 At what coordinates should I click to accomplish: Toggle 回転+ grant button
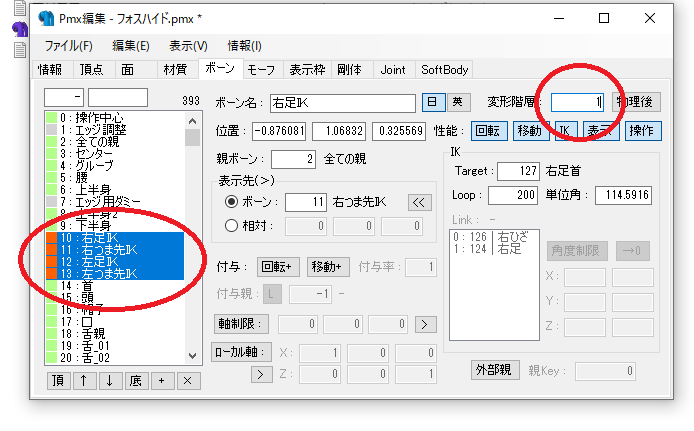point(278,267)
